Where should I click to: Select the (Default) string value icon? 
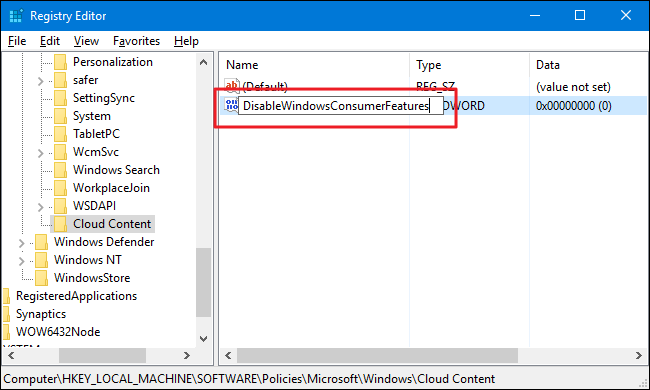pyautogui.click(x=232, y=86)
